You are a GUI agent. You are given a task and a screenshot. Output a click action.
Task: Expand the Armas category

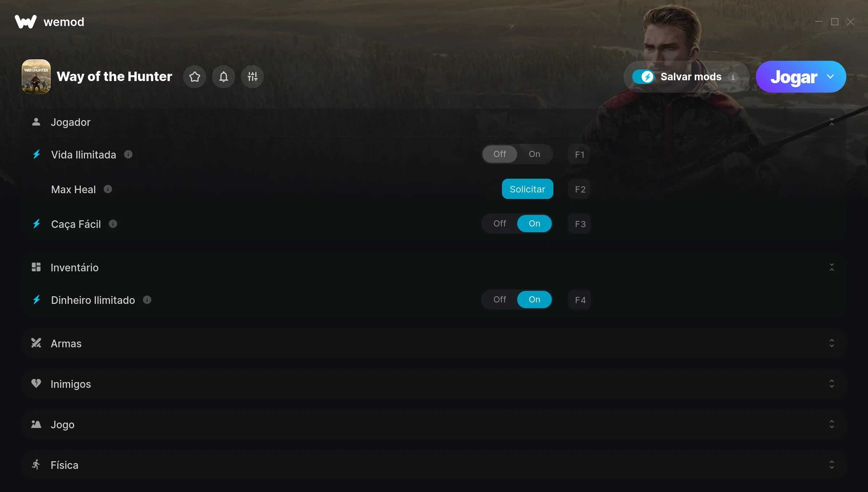pyautogui.click(x=832, y=343)
